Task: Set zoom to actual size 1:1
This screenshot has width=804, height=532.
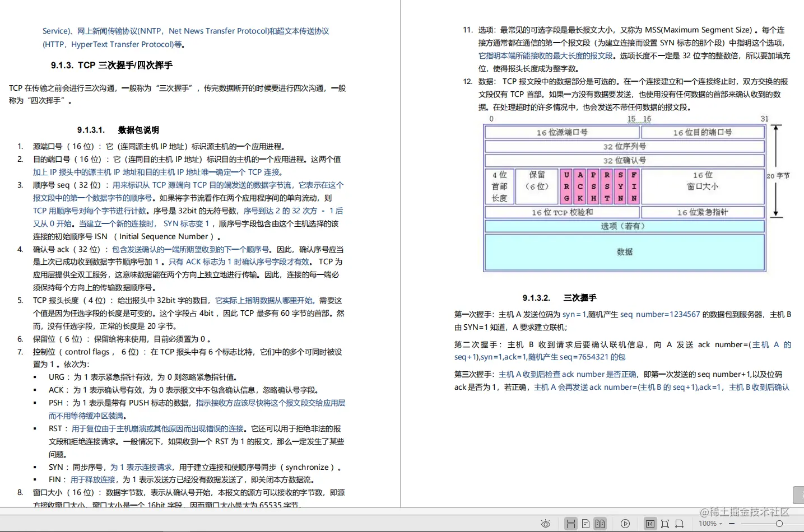Action: pyautogui.click(x=650, y=523)
